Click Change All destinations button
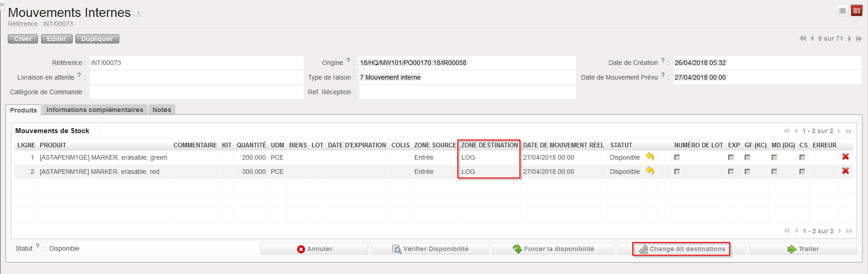Viewport: 868px width, 274px height. point(682,249)
